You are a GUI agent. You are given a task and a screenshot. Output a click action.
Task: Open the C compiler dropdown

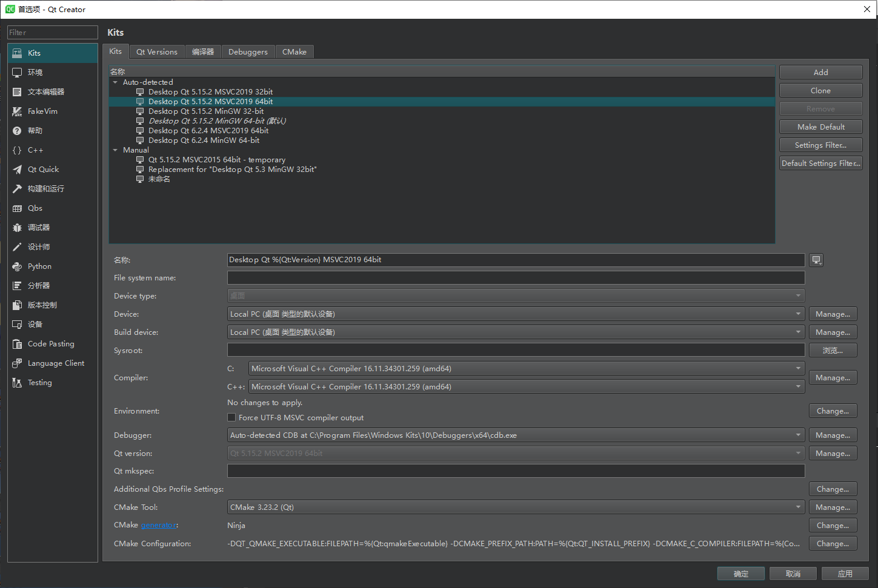[527, 369]
